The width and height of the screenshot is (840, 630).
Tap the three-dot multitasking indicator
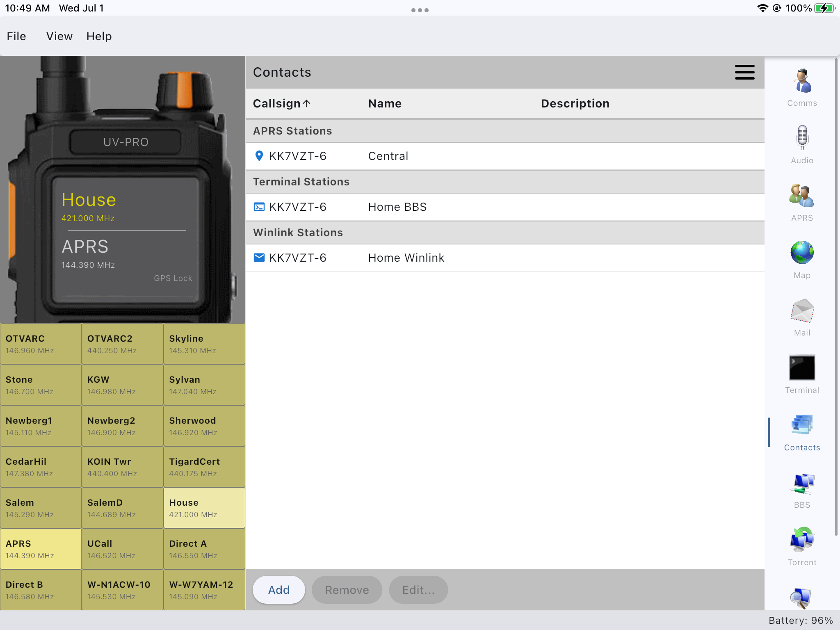tap(420, 10)
